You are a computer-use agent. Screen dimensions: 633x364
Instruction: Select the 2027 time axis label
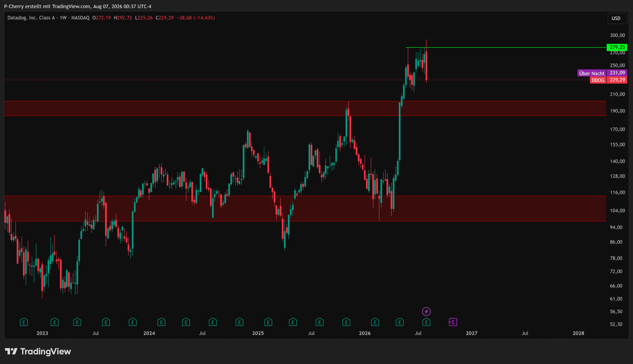point(472,333)
